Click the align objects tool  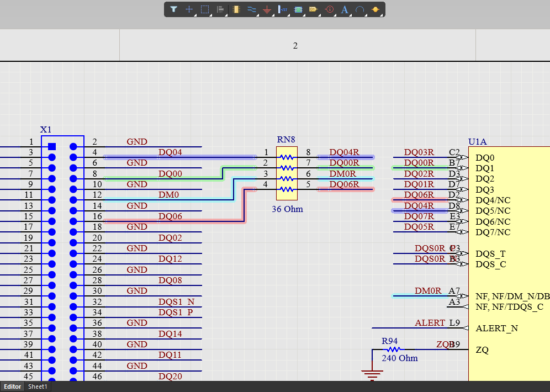tap(220, 9)
